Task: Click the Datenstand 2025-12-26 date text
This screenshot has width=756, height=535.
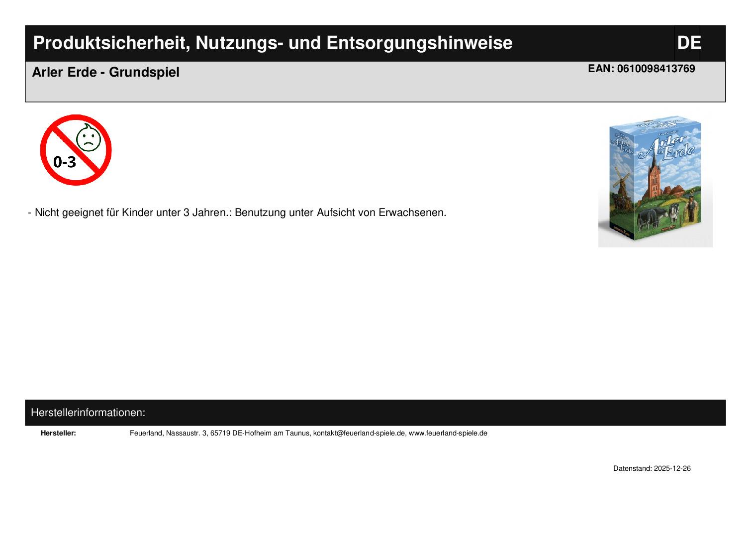Action: click(652, 469)
